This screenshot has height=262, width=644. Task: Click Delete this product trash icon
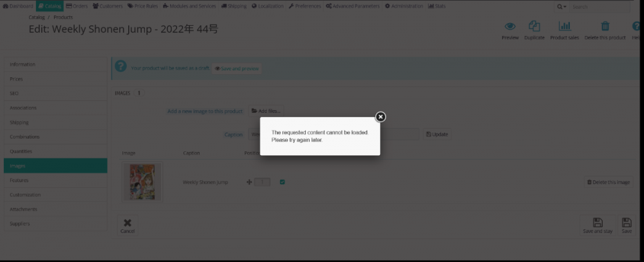pos(605,26)
